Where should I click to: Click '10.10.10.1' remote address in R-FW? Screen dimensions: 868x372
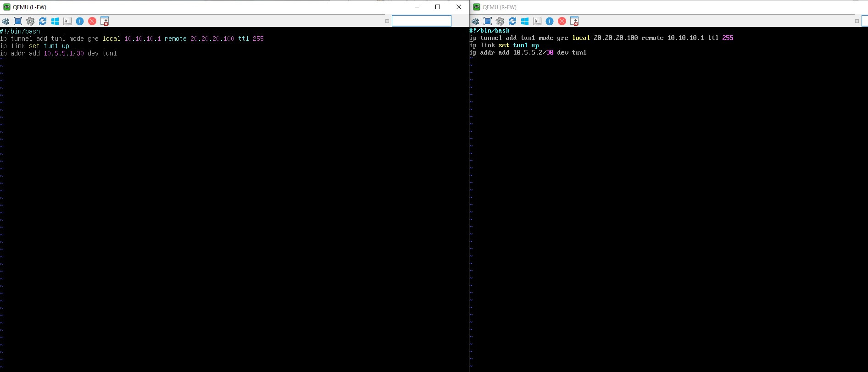click(x=685, y=38)
